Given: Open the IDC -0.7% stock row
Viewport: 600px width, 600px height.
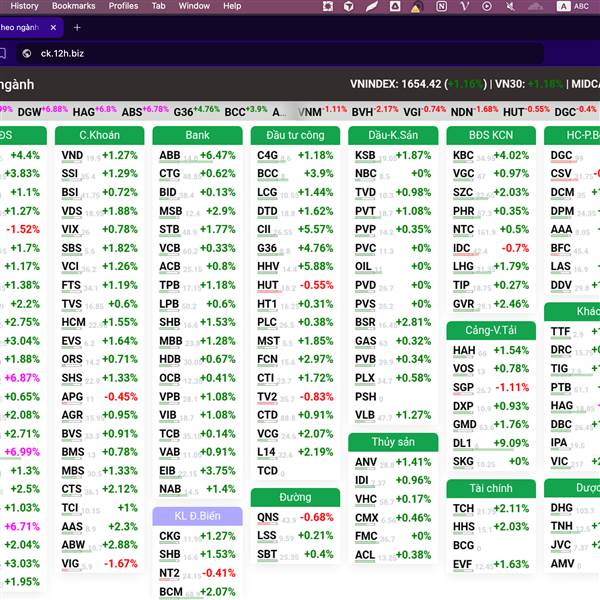Looking at the screenshot, I should pyautogui.click(x=491, y=249).
